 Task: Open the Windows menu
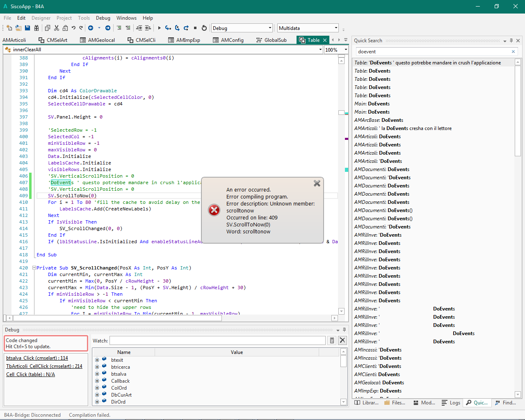coord(126,18)
